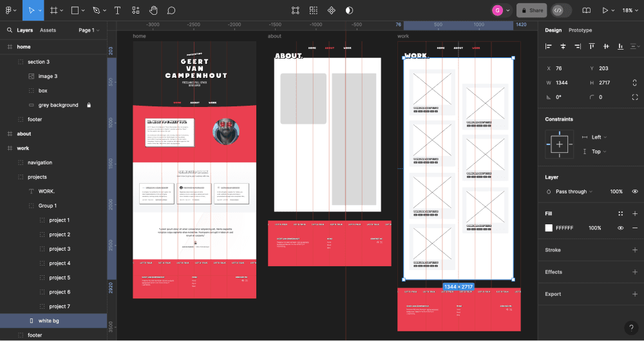Click Align bottom icon
644x341 pixels.
tap(621, 46)
